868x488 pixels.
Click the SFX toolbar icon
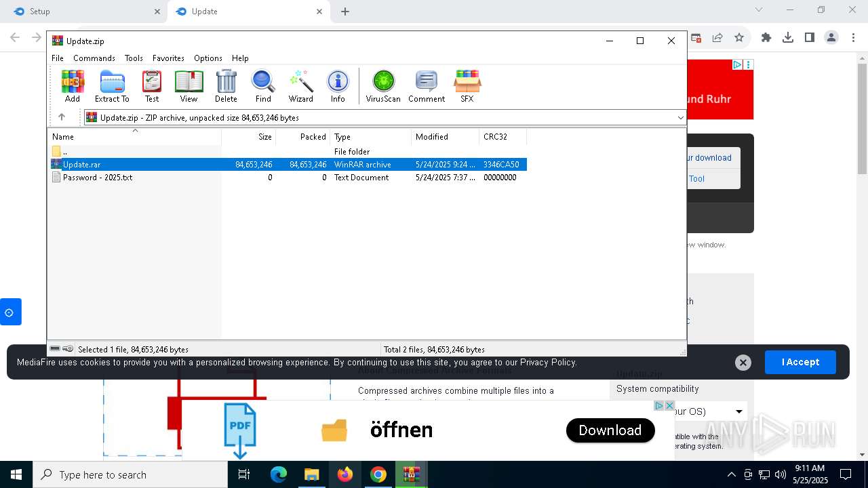(467, 86)
